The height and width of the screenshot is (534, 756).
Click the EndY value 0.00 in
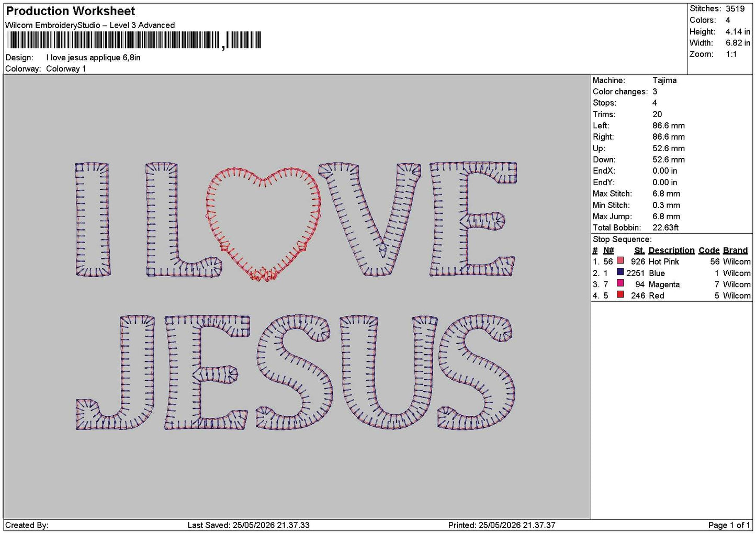(664, 183)
